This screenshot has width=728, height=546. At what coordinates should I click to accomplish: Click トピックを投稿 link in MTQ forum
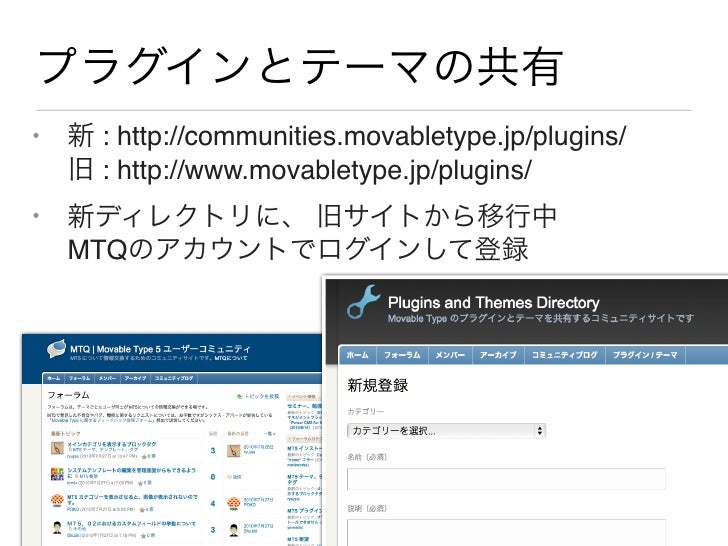point(262,396)
